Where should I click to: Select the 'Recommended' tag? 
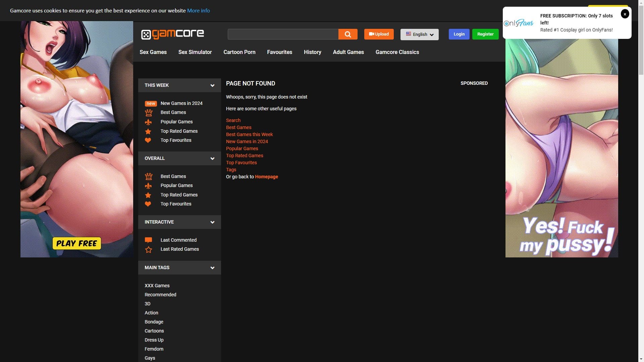click(x=160, y=295)
